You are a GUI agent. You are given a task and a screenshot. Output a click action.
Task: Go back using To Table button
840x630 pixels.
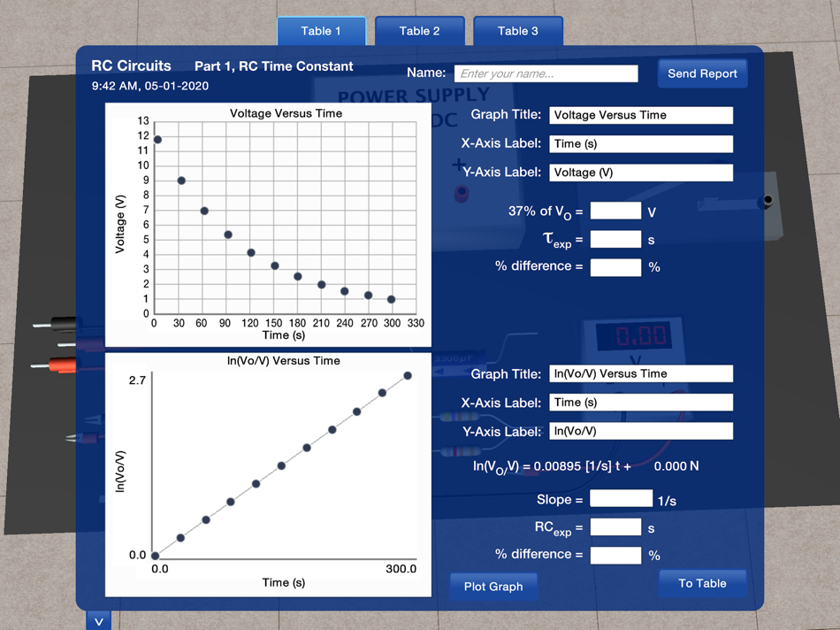tap(702, 583)
